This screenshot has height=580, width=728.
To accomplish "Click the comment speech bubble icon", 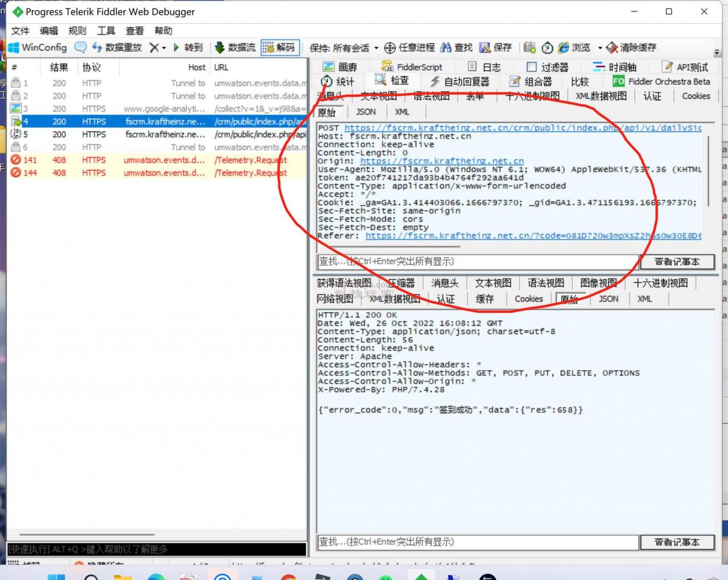I will tap(81, 47).
